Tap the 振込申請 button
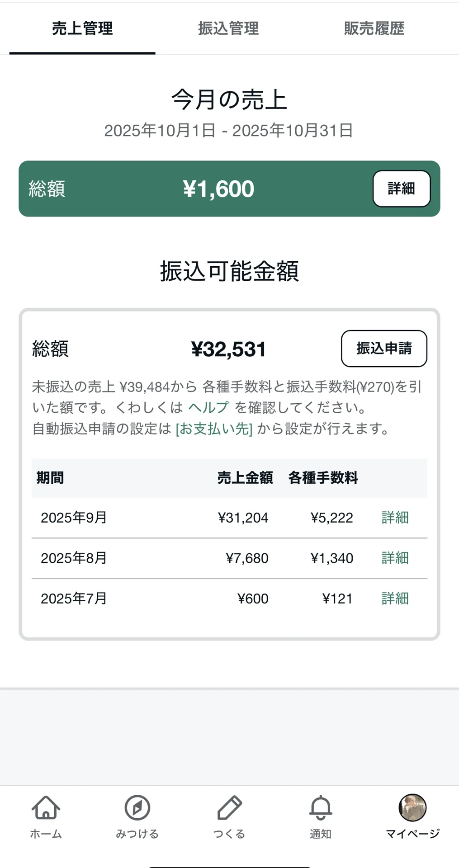This screenshot has height=868, width=459. (384, 349)
